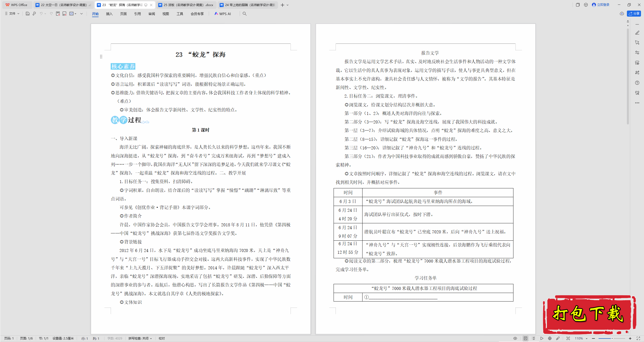
Task: Click the second red-marked document icon in quick toolbar
Action: pyautogui.click(x=64, y=14)
